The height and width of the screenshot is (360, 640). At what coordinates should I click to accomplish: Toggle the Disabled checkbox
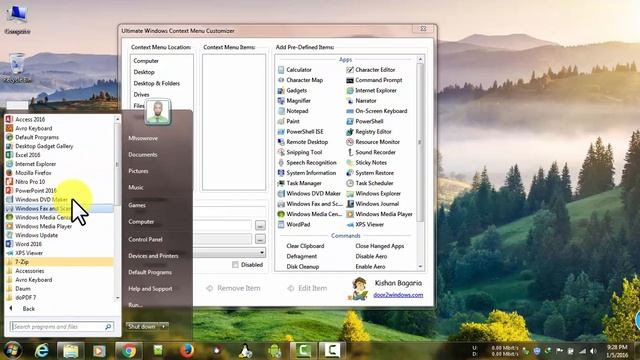[235, 264]
